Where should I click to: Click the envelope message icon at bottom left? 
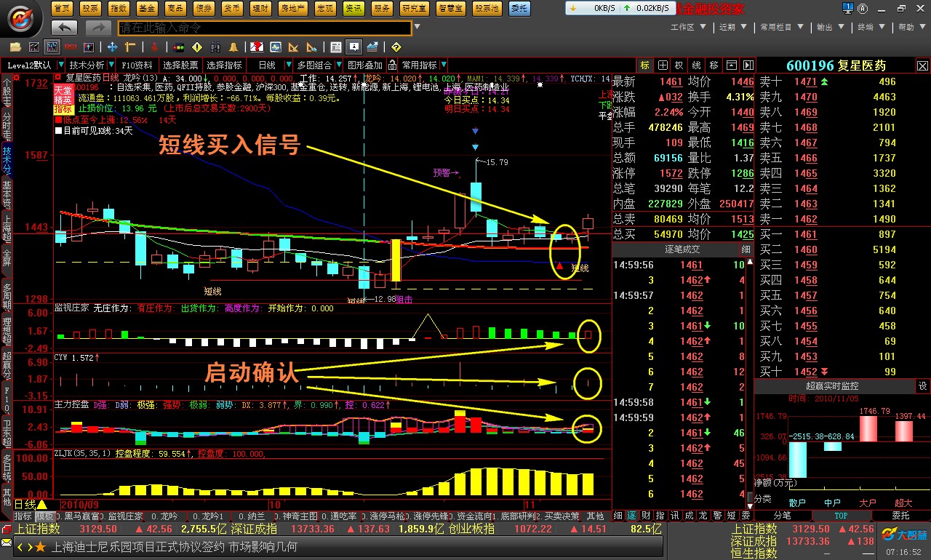pos(7,543)
